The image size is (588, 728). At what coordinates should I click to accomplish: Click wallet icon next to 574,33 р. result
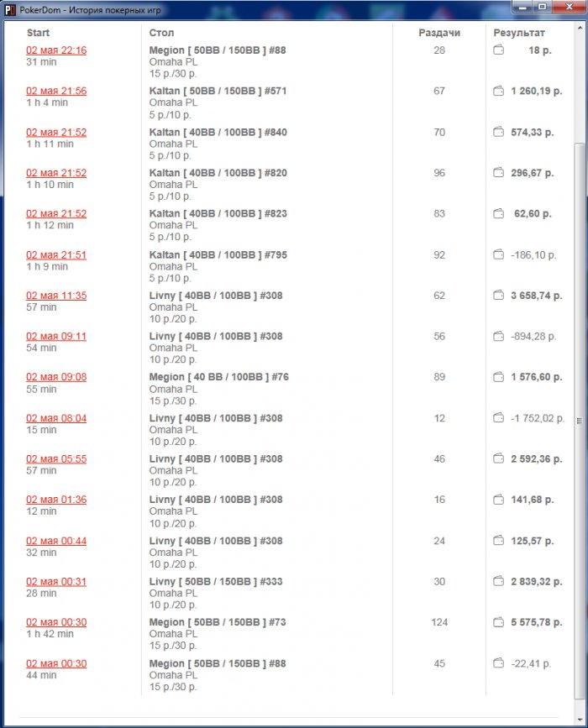(498, 132)
